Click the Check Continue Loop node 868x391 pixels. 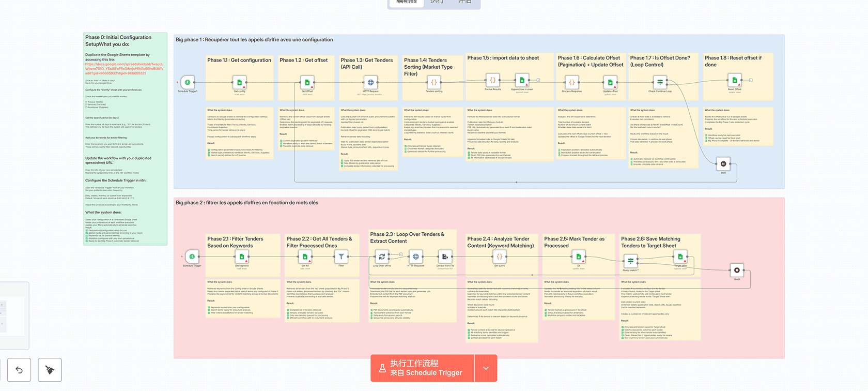660,82
